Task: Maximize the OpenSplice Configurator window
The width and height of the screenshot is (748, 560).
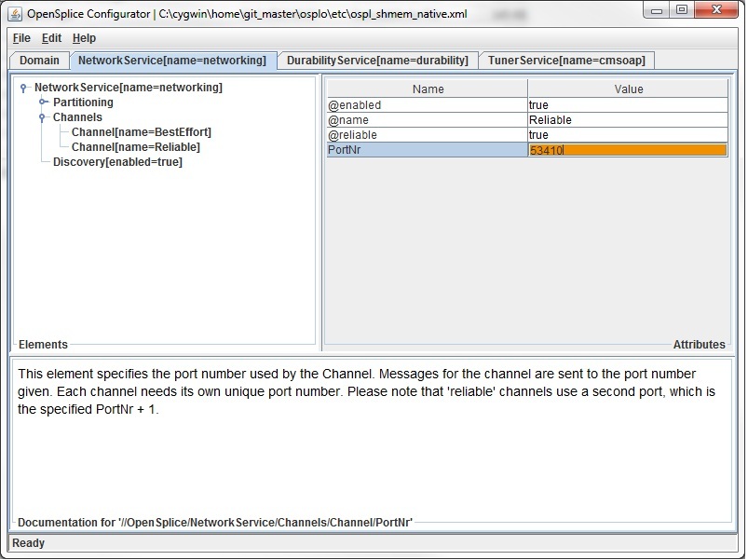Action: 682,10
